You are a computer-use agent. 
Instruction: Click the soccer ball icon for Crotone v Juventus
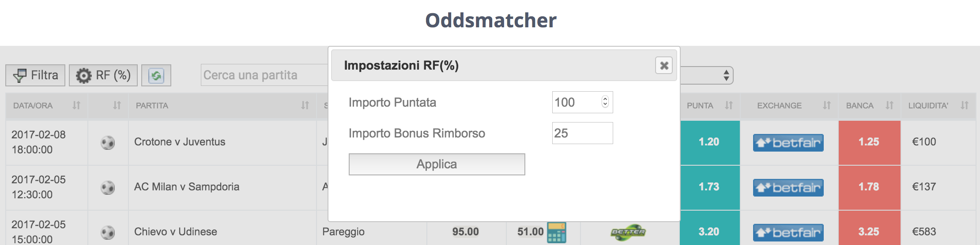[x=108, y=143]
